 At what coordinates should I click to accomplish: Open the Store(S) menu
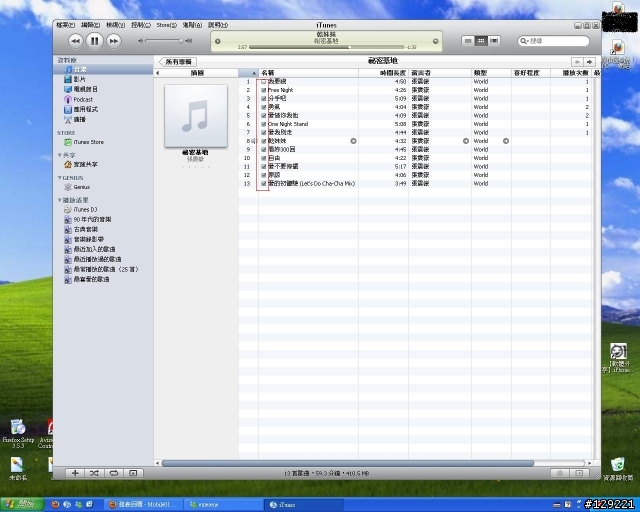pos(167,25)
